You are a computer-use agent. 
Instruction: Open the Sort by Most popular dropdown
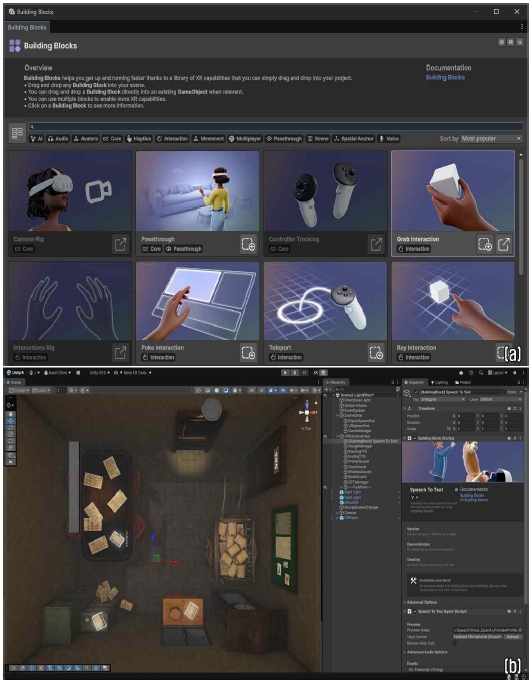491,139
